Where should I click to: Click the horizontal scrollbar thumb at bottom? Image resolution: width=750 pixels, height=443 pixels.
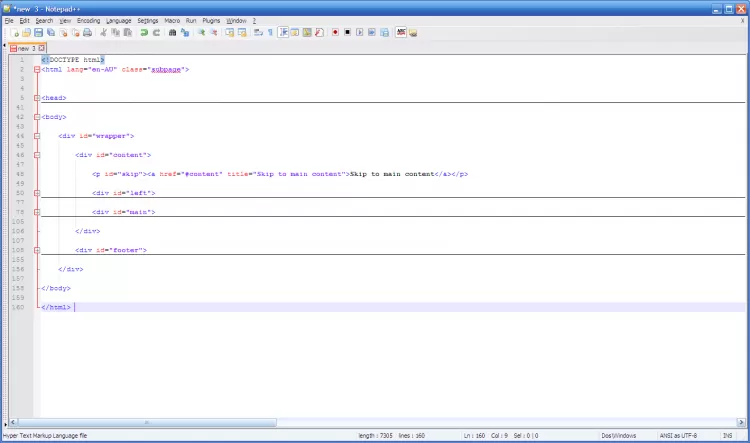[x=145, y=422]
